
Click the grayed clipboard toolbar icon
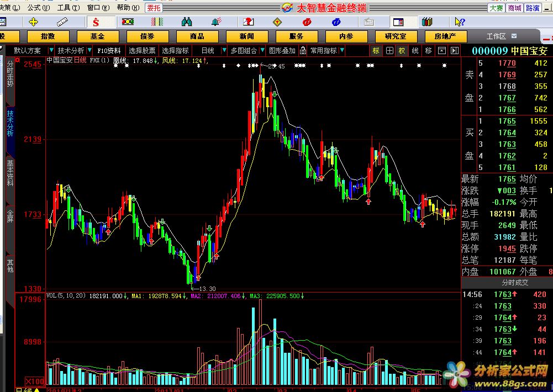pos(369,22)
